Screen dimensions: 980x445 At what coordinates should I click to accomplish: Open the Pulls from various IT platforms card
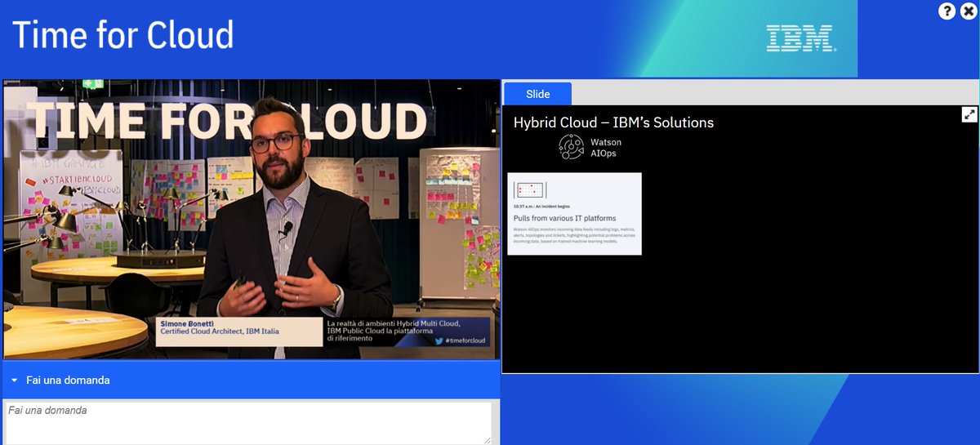tap(574, 213)
